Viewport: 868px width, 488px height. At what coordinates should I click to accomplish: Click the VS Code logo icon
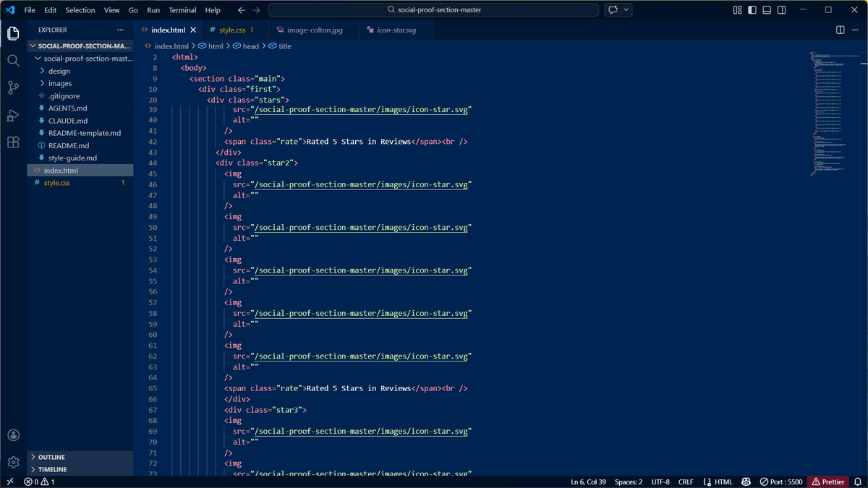click(10, 10)
